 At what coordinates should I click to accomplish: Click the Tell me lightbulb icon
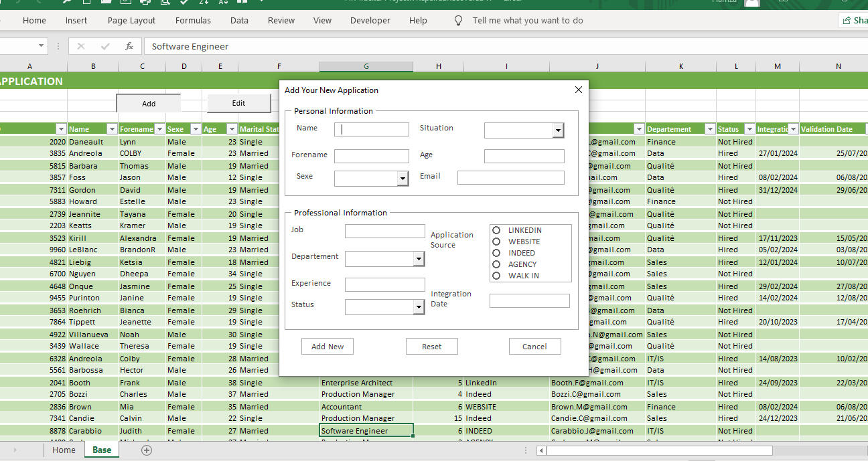459,21
